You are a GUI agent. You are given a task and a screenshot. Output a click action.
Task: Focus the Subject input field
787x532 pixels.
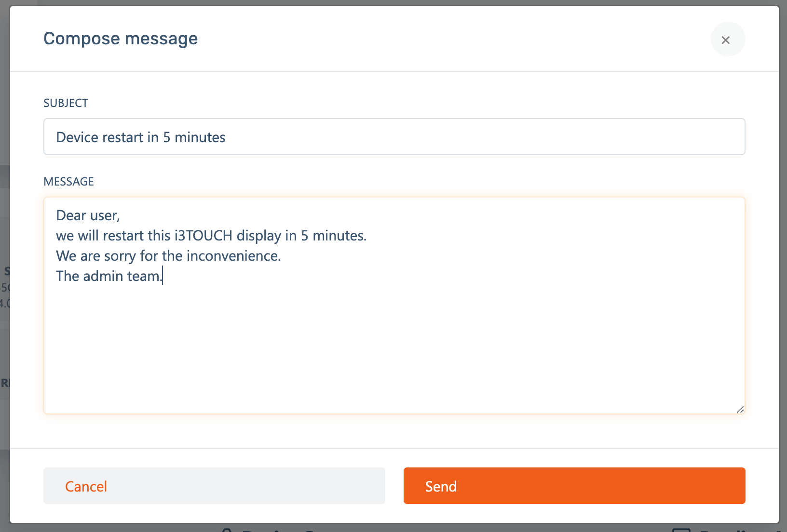[434, 137]
